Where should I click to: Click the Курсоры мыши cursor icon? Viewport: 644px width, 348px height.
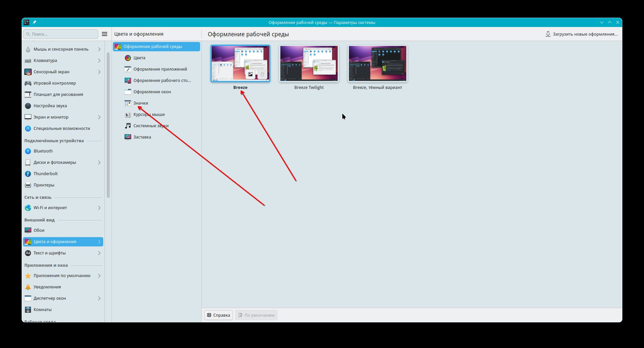click(128, 115)
